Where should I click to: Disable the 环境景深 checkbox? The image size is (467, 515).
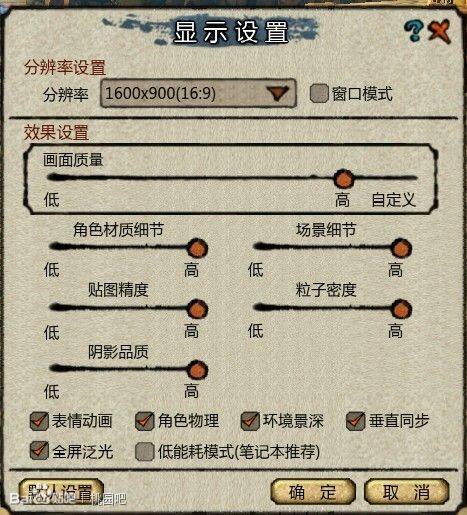(250, 421)
